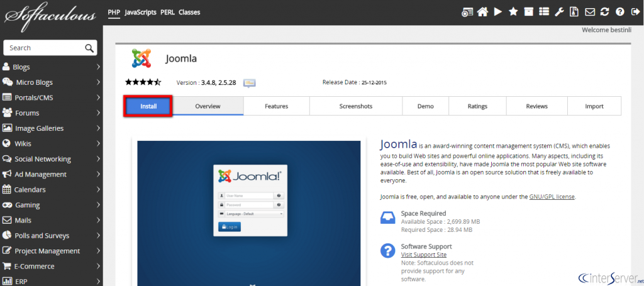Click the search magnifier icon
This screenshot has height=286, width=644.
(89, 48)
